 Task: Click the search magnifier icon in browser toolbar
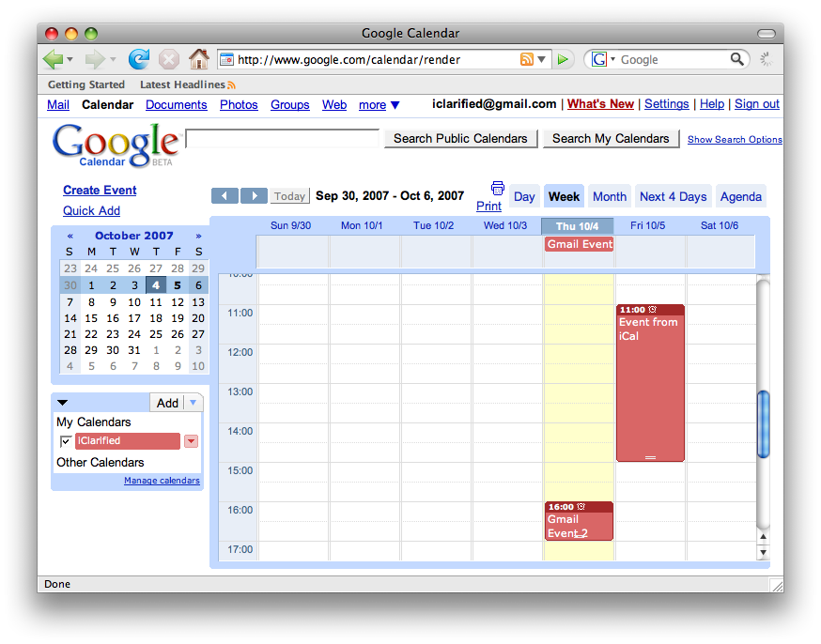click(736, 58)
